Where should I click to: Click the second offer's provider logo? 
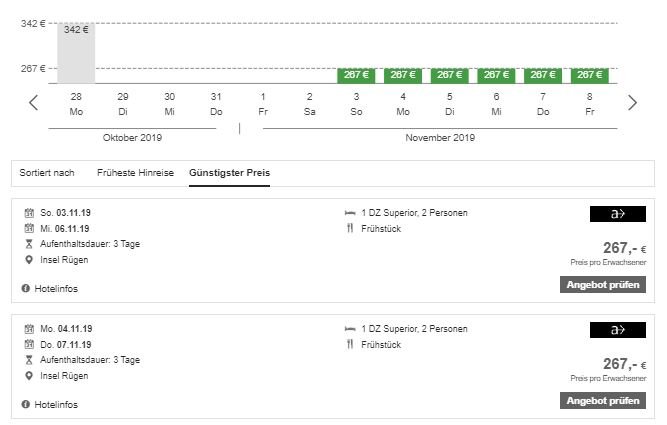point(618,330)
